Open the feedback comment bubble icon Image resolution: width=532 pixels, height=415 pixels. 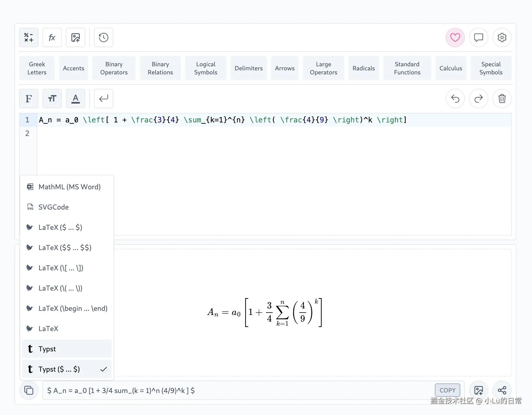pos(479,38)
